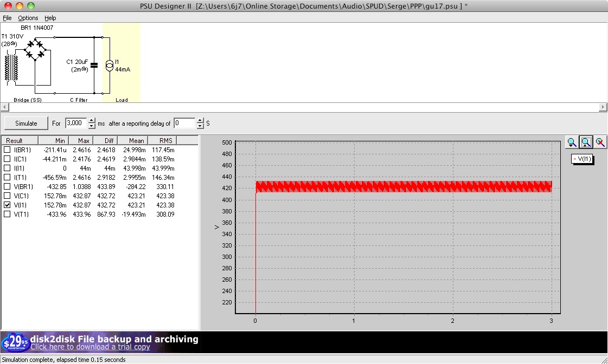Enable the V(T1) result checkbox

click(x=7, y=214)
